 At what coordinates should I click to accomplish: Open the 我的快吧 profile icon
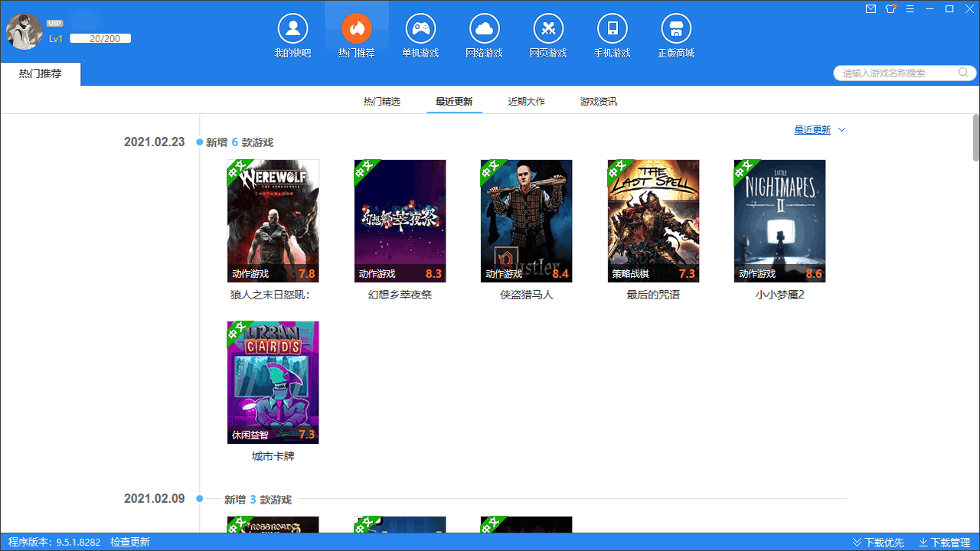[x=292, y=29]
